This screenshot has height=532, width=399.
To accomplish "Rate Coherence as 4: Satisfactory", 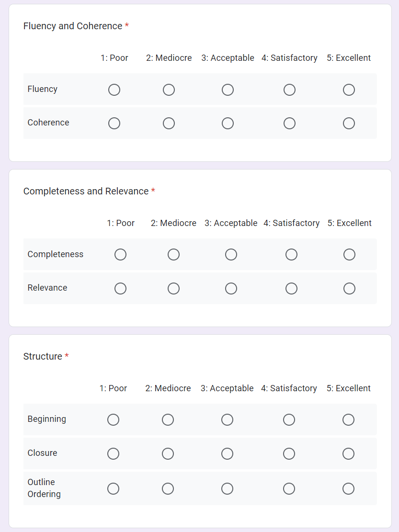I will coord(289,124).
